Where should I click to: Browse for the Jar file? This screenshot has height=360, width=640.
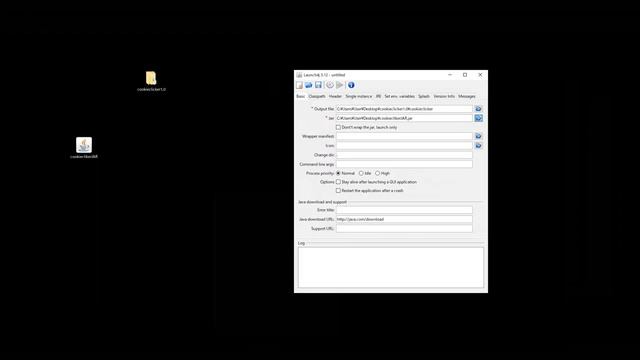click(478, 118)
